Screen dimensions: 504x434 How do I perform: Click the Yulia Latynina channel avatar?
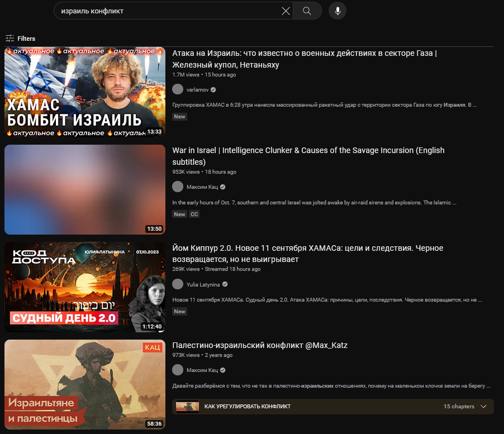pyautogui.click(x=178, y=284)
